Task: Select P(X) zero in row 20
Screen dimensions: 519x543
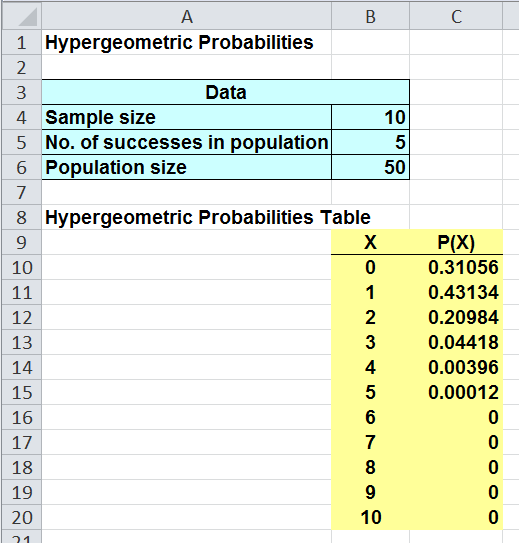Action: click(456, 517)
